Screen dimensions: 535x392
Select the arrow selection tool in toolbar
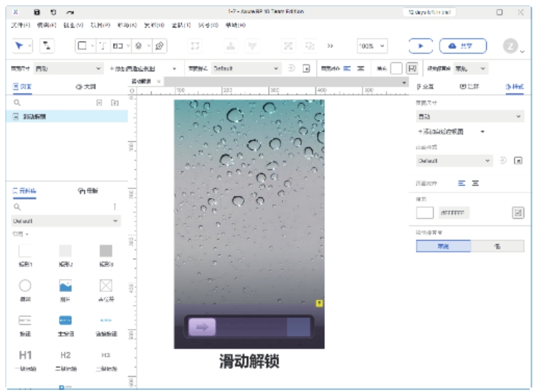pos(19,45)
